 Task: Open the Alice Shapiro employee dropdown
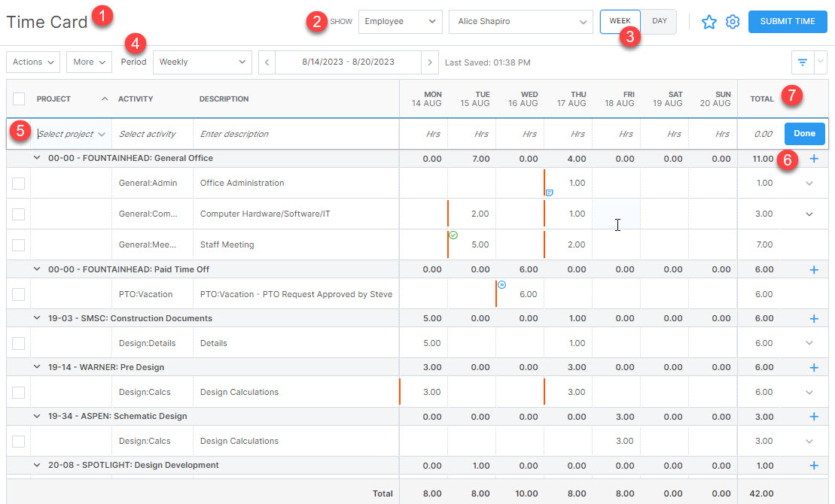pyautogui.click(x=521, y=22)
